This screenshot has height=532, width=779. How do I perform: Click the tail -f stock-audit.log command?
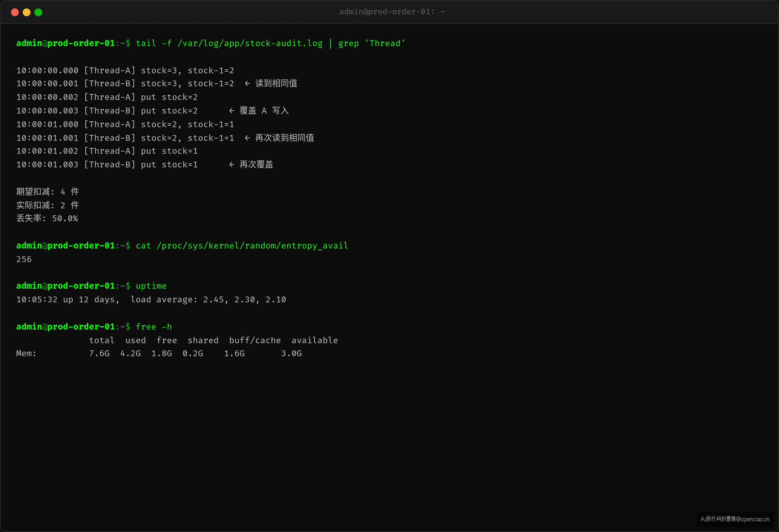click(229, 43)
